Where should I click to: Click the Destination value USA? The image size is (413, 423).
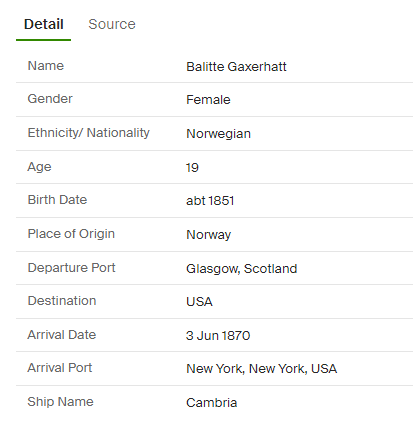pos(199,302)
